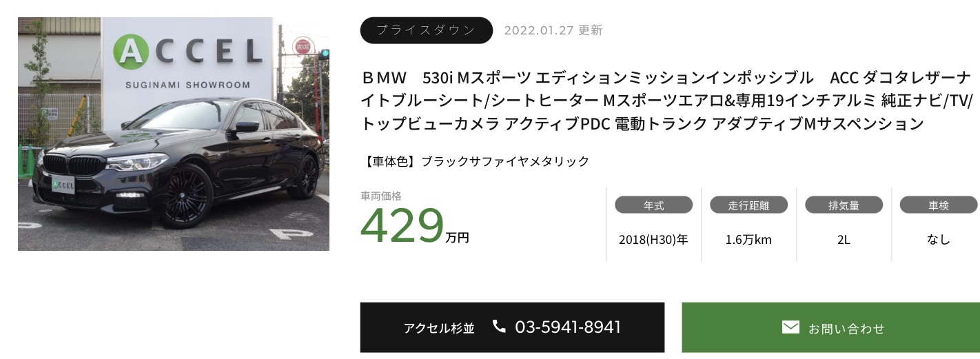
Task: Select the 排気量 spec label
Action: tap(844, 205)
